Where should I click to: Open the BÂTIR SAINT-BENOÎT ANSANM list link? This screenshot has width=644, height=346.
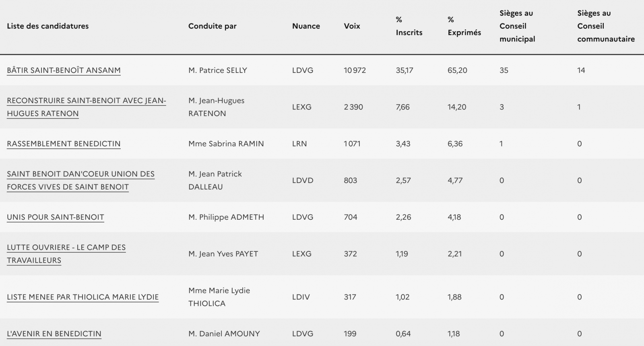tap(64, 70)
